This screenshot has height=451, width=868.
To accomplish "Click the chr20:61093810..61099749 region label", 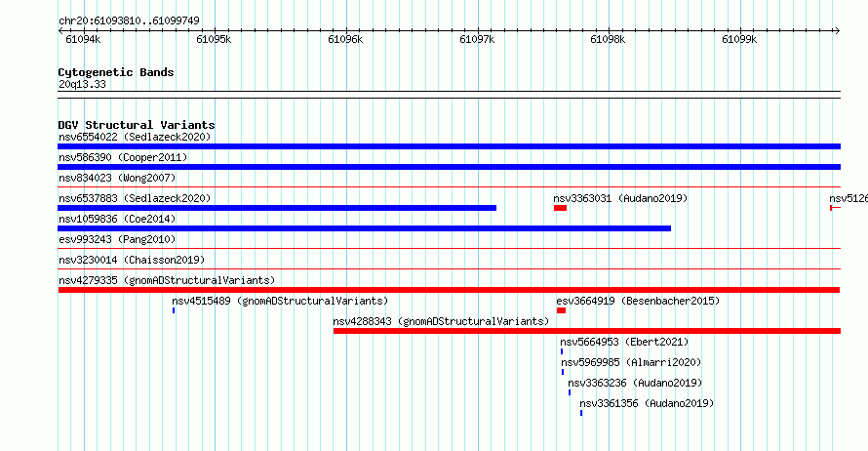I will coord(129,20).
